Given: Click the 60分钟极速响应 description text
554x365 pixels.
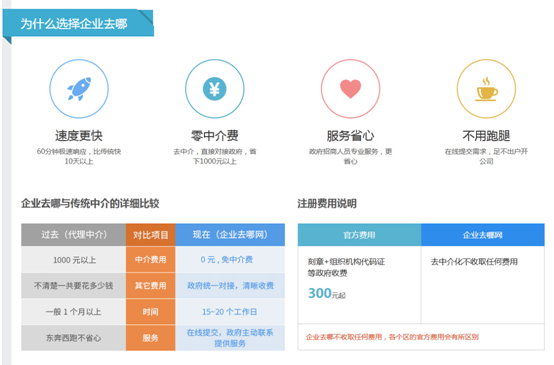Looking at the screenshot, I should coord(79,156).
